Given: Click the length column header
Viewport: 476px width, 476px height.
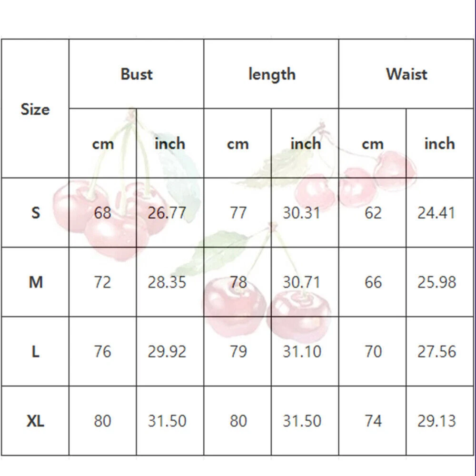Looking at the screenshot, I should (272, 74).
